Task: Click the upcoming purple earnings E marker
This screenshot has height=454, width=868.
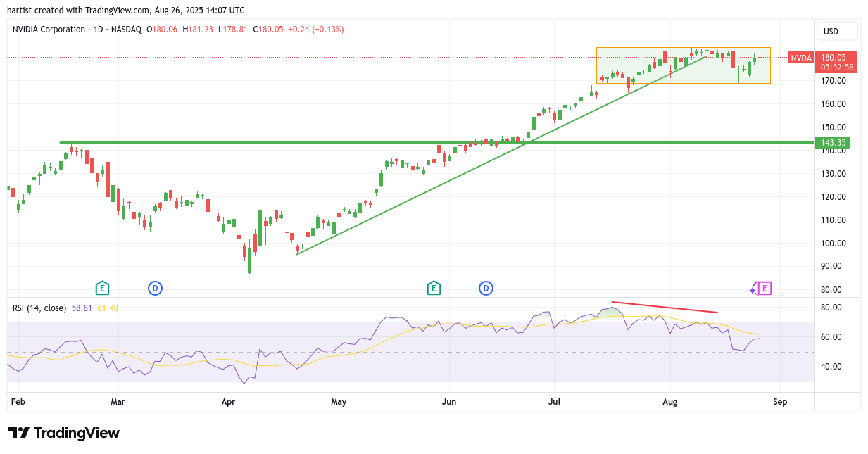Action: [765, 288]
